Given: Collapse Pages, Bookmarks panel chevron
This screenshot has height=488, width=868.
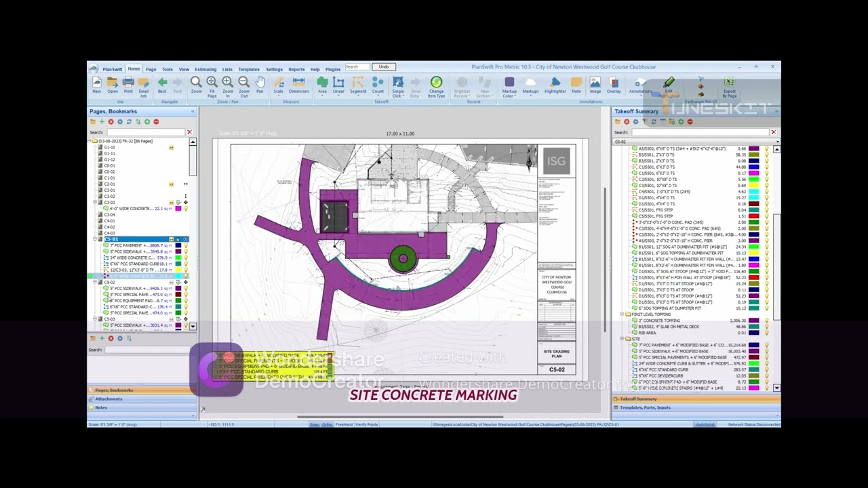Looking at the screenshot, I should click(193, 111).
